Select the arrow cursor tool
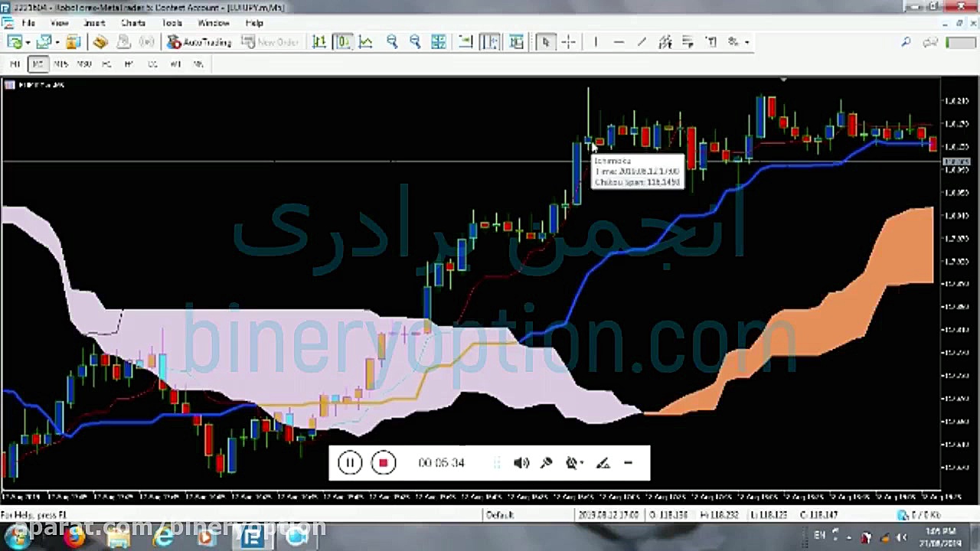The width and height of the screenshot is (980, 551). 545,42
